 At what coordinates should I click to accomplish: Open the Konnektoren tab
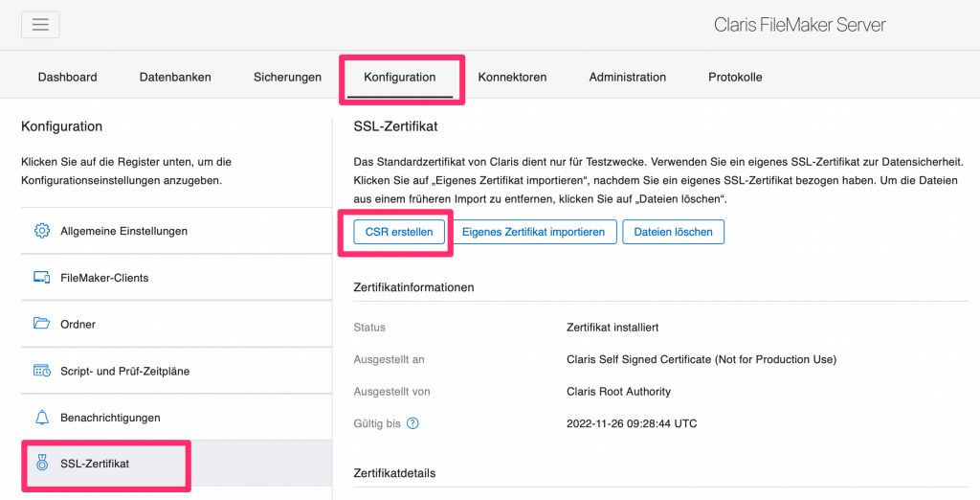[513, 77]
